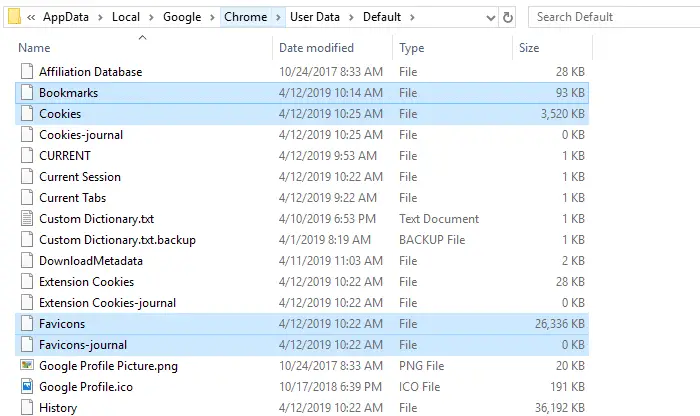Click the Google Profile.ico file icon
Viewport: 700px width, 416px height.
(27, 386)
